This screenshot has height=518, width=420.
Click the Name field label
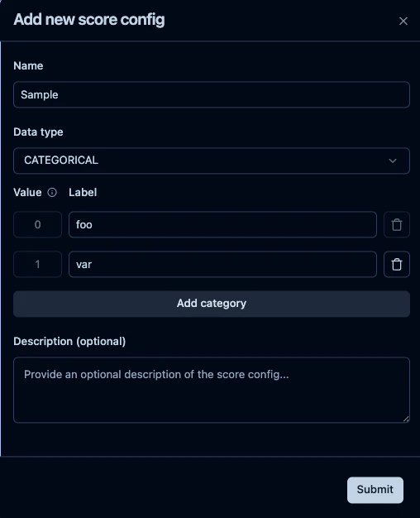click(x=28, y=65)
